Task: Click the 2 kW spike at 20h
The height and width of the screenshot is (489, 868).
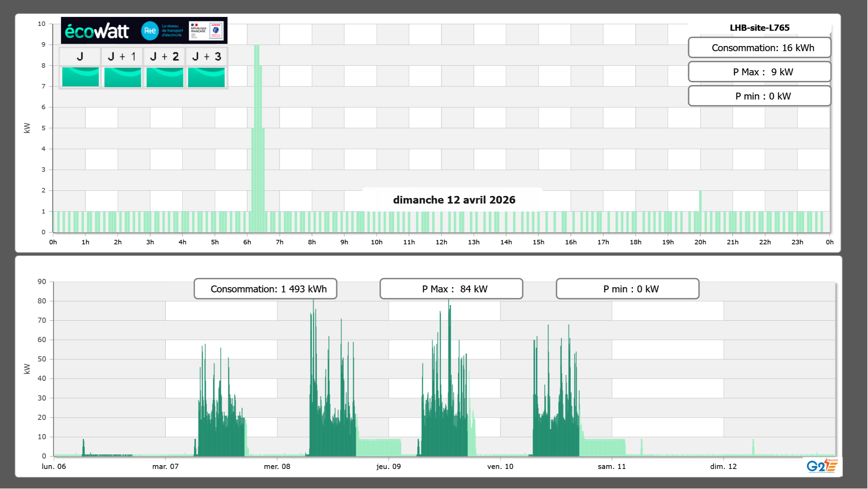Action: click(700, 200)
